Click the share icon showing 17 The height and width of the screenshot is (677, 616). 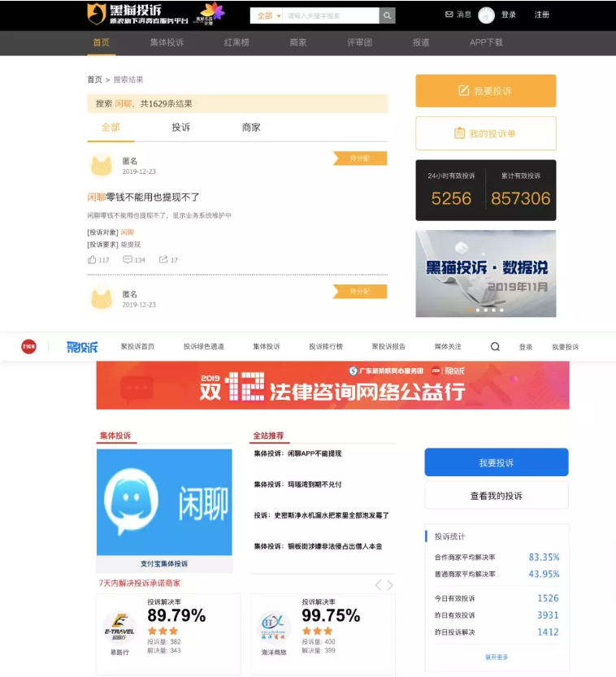pyautogui.click(x=163, y=259)
